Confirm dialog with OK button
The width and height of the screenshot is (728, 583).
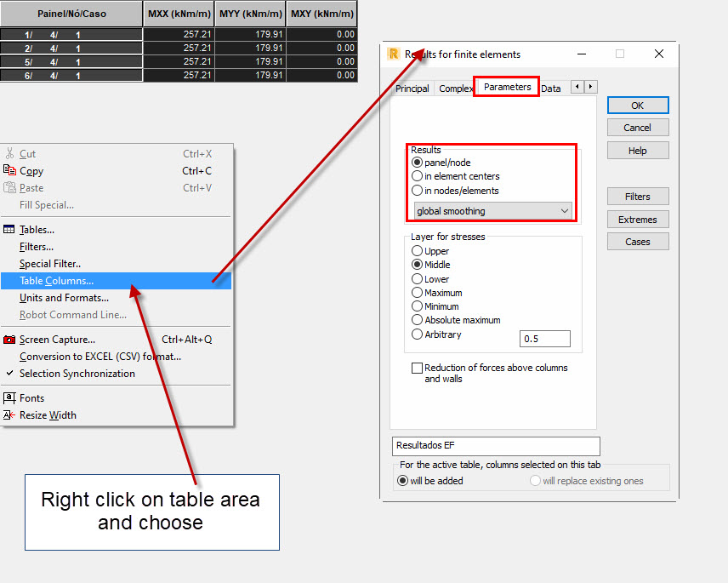(x=637, y=105)
